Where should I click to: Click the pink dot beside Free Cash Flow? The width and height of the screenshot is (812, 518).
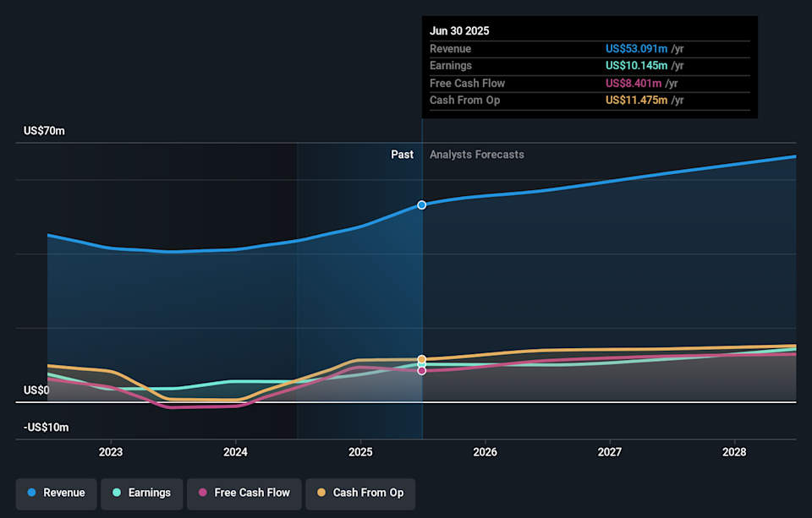tap(203, 493)
